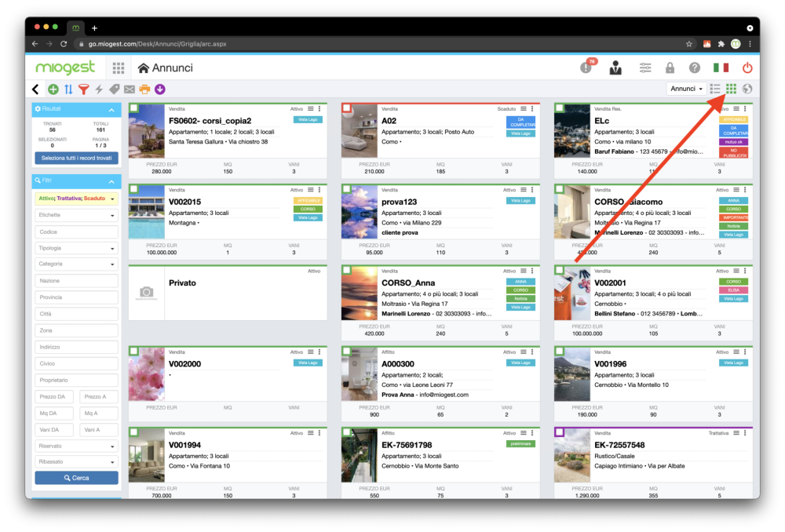Screen dimensions: 785x532
Task: Click Seleziona tutti i record trovati
Action: pos(77,159)
